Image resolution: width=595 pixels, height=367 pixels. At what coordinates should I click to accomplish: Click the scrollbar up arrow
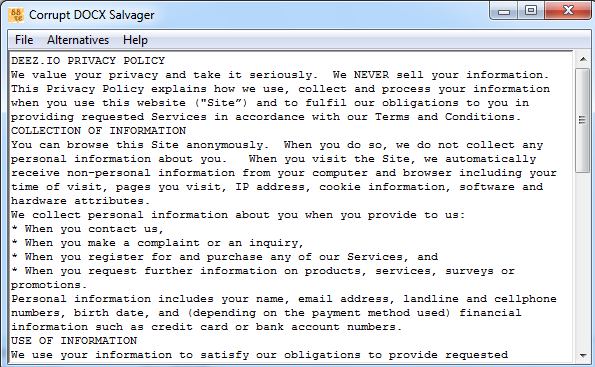[x=583, y=59]
